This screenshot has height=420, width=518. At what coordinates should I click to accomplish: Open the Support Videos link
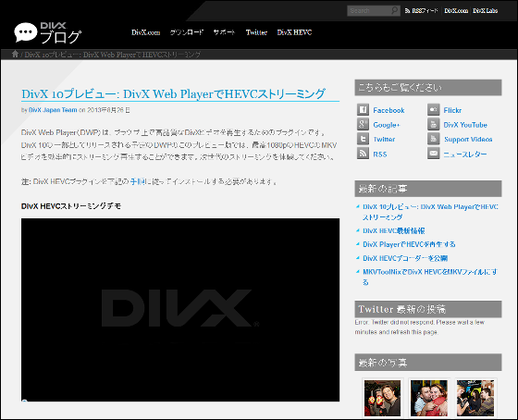(x=468, y=139)
